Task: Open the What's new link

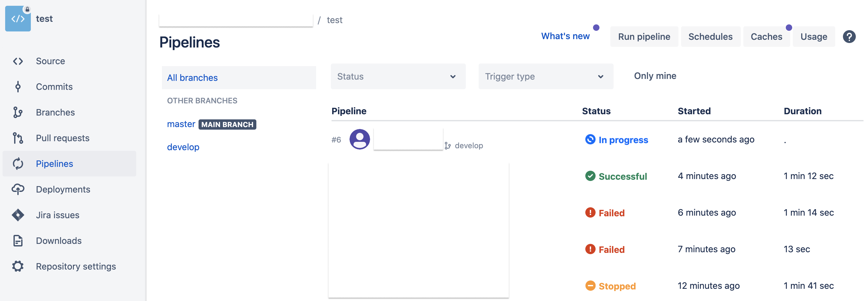Action: (x=565, y=36)
